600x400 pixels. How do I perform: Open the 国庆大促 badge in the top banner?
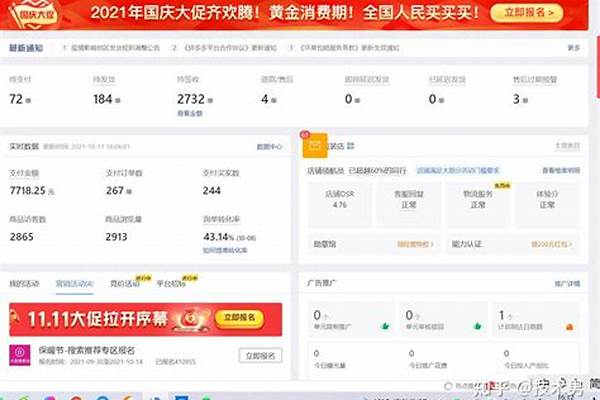pos(35,14)
